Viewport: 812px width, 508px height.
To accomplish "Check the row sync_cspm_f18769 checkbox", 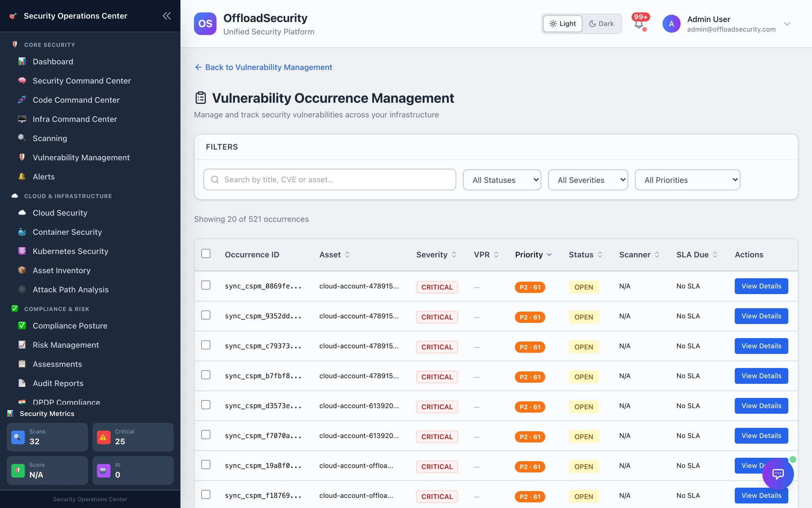I will (206, 494).
